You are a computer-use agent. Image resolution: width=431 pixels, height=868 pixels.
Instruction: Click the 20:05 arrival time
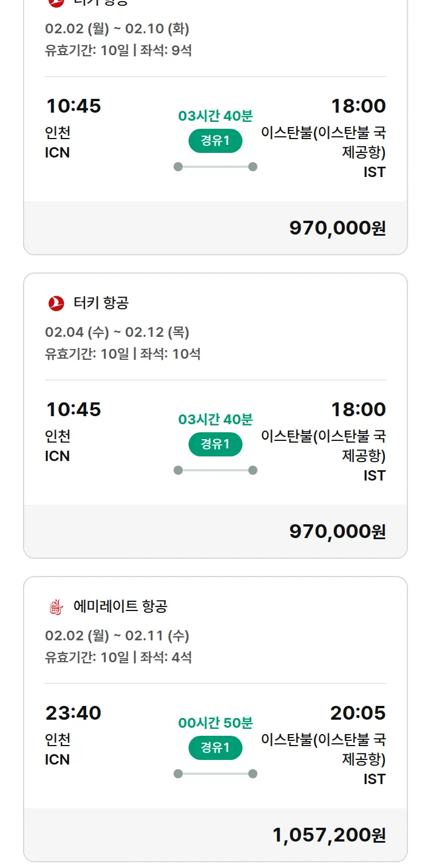[x=357, y=713]
